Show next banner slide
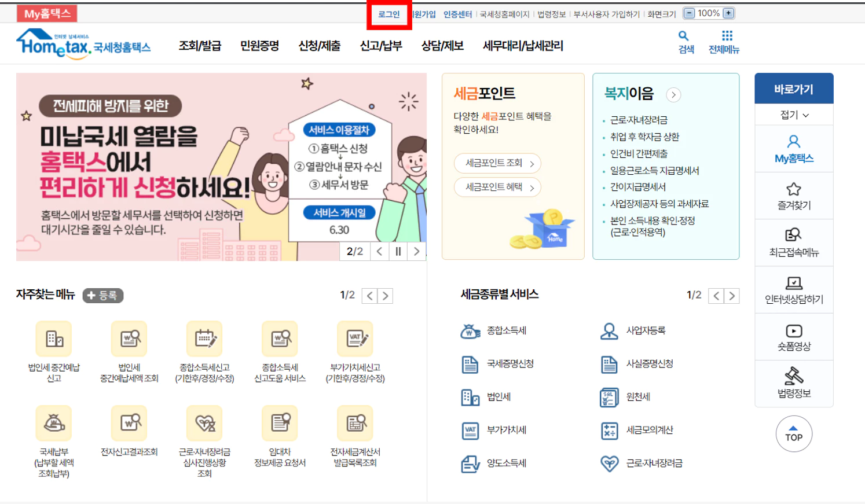The image size is (865, 504). click(x=416, y=251)
